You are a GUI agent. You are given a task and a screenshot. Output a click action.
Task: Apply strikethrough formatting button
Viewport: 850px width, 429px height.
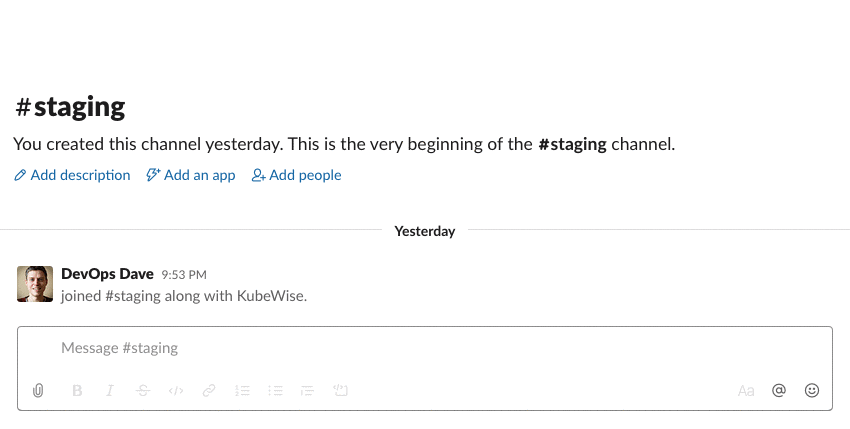(x=143, y=390)
